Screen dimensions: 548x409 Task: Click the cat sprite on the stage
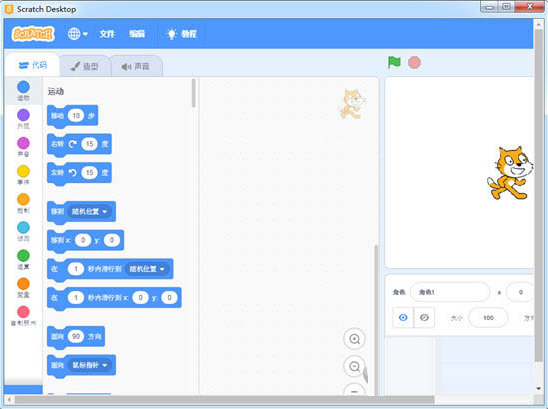(510, 173)
